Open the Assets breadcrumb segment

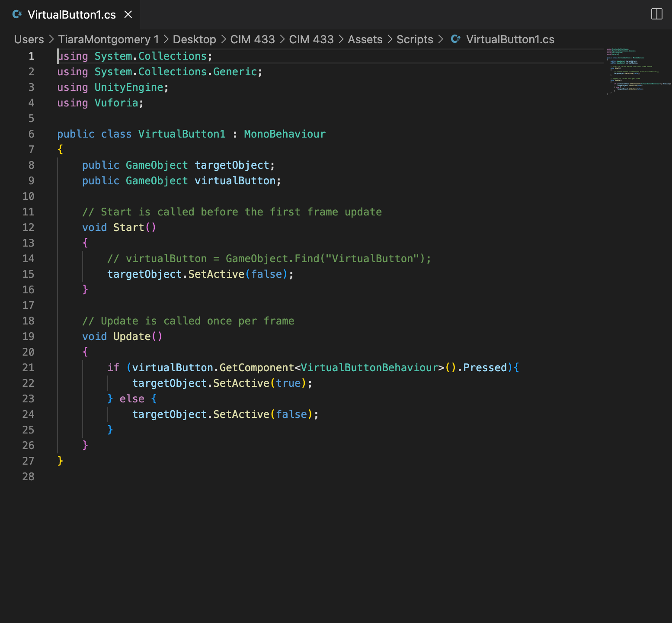[365, 39]
